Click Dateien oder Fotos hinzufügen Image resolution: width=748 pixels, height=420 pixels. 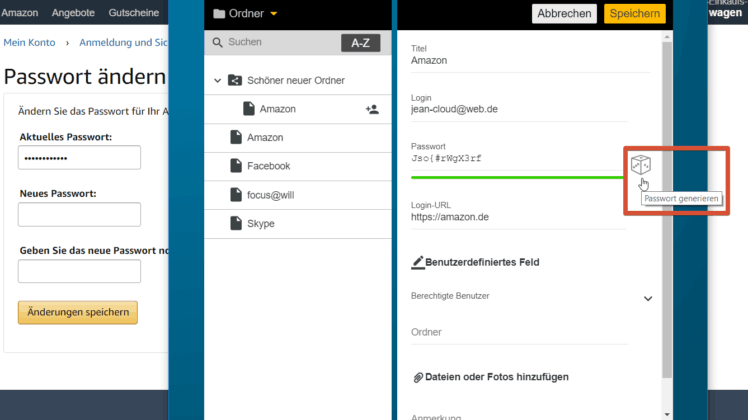coord(497,377)
